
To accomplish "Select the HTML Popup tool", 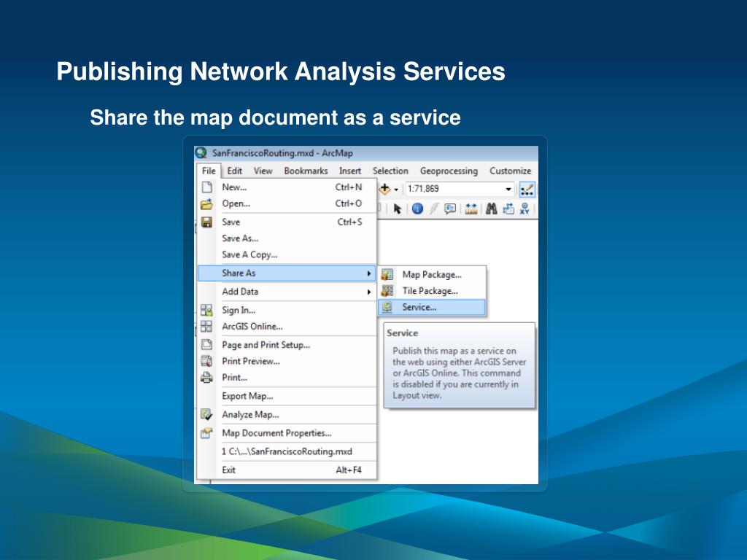I will 449,209.
